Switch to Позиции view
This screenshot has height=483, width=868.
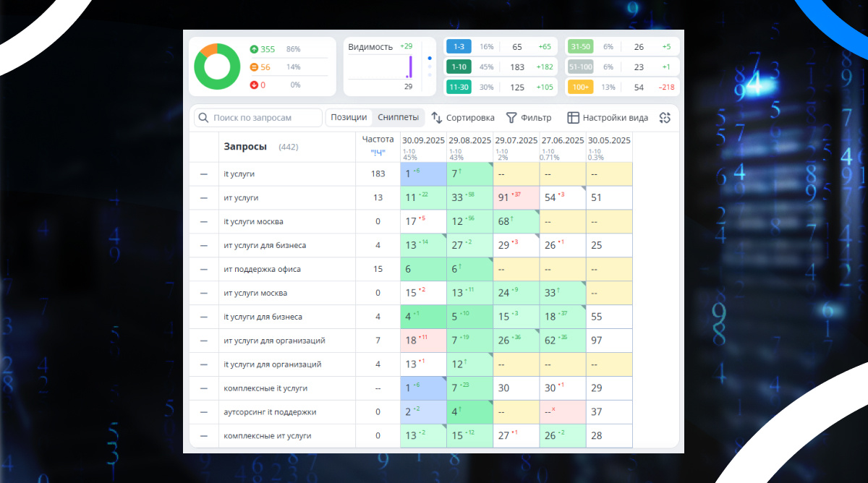349,118
